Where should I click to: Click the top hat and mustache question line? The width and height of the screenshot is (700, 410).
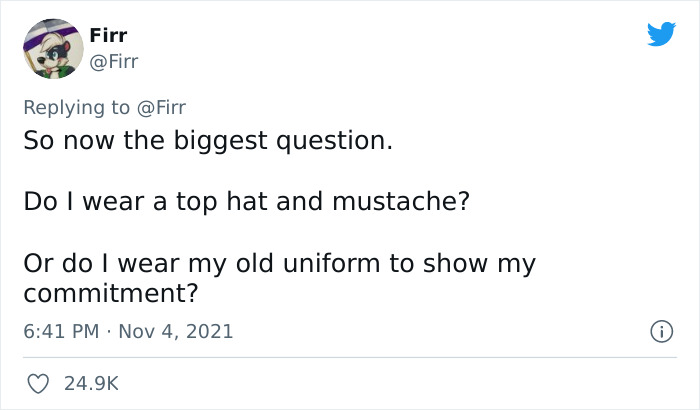(x=246, y=202)
